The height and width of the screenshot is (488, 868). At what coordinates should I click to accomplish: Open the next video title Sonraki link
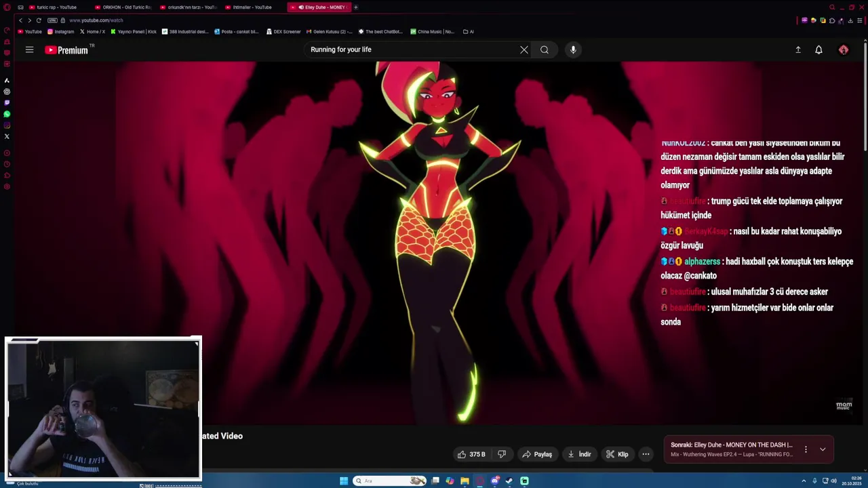pos(731,445)
